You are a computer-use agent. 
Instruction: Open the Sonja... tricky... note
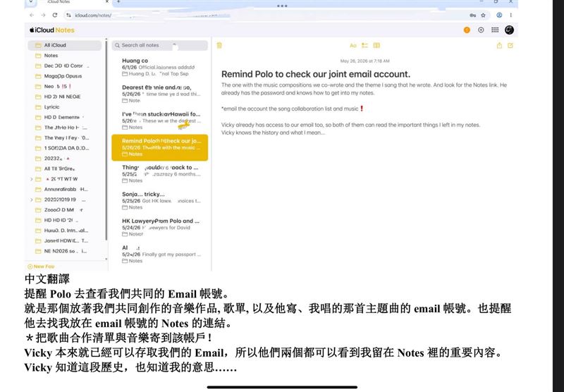coord(160,201)
